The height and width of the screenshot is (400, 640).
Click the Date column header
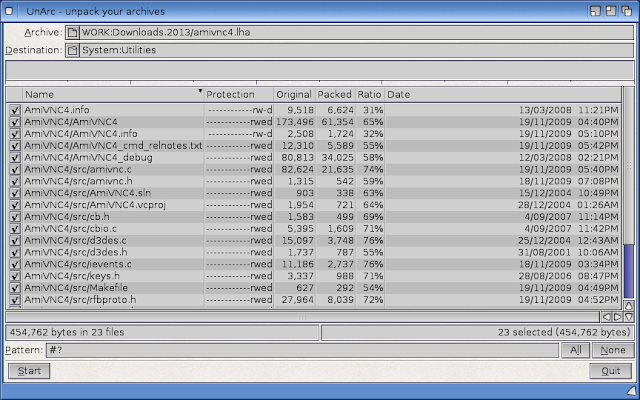coord(500,94)
